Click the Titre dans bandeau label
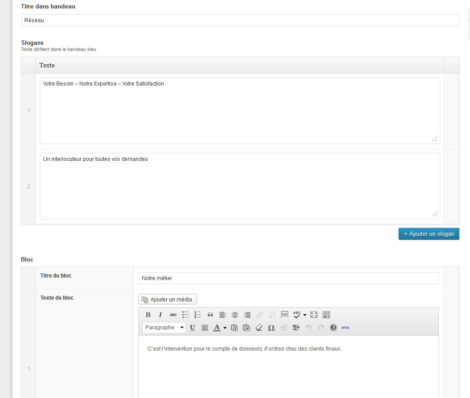The image size is (470, 398). coord(48,6)
